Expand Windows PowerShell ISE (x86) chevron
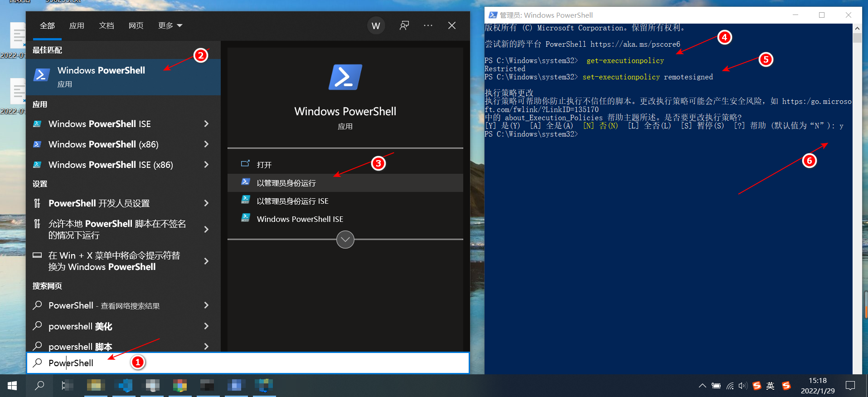868x397 pixels. pyautogui.click(x=206, y=165)
